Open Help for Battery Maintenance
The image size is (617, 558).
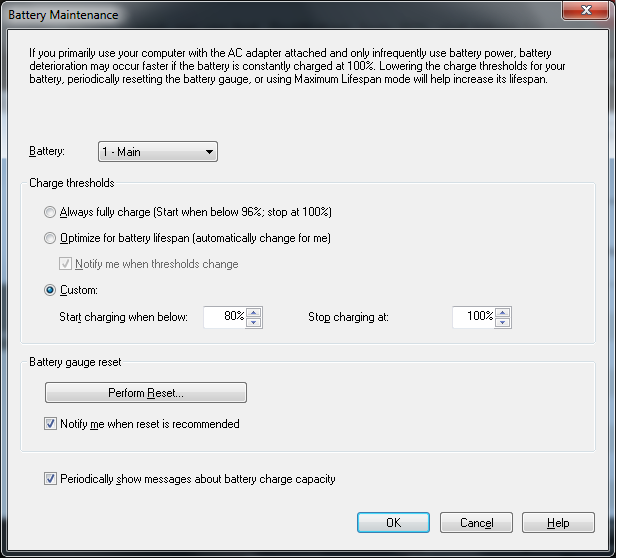point(558,523)
